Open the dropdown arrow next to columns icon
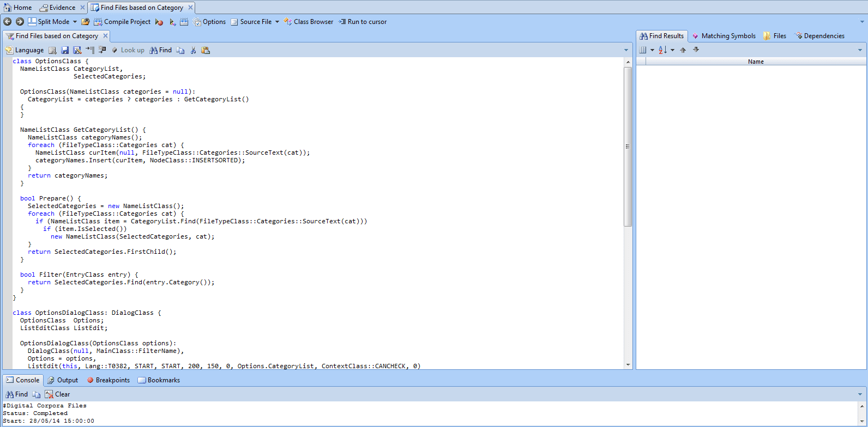Screen dimensions: 868x427 (652, 50)
